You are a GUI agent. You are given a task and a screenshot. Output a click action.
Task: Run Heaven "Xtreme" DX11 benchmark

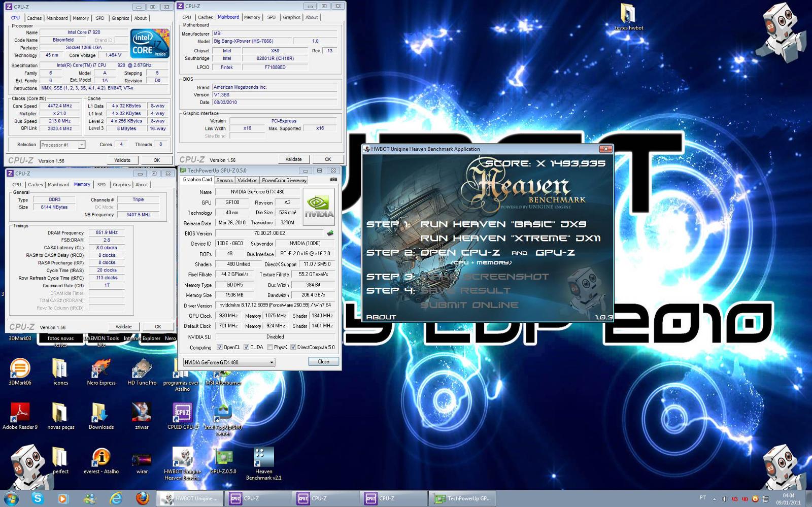coord(510,238)
